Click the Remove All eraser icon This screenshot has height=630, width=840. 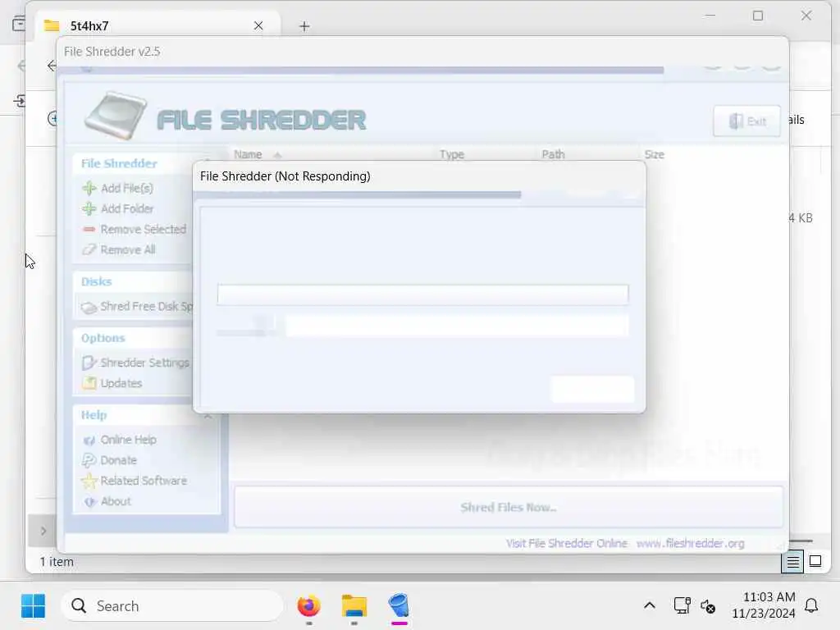point(89,249)
